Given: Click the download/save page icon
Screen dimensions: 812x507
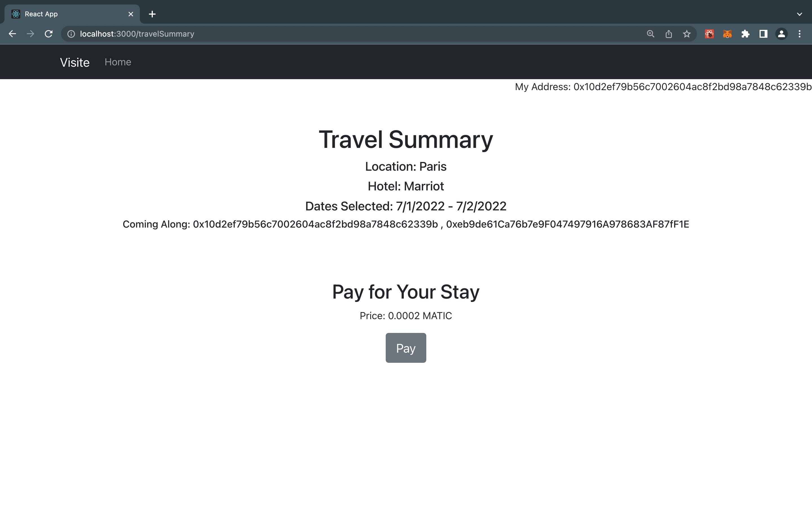Looking at the screenshot, I should point(669,33).
